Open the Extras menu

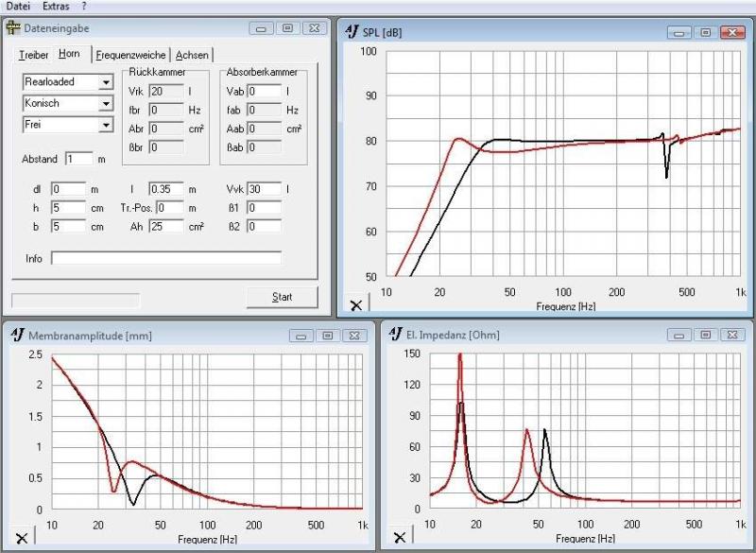tap(56, 7)
